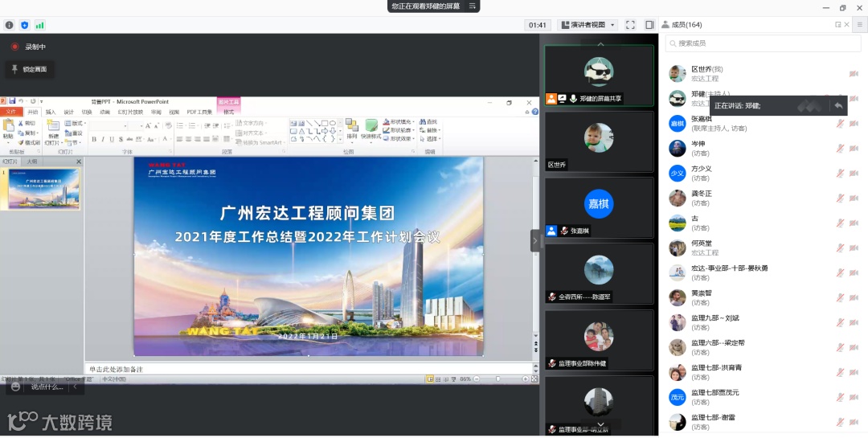Click muted microphone icon for 龚冬正 row
Viewport: 868px width, 438px height.
point(841,199)
